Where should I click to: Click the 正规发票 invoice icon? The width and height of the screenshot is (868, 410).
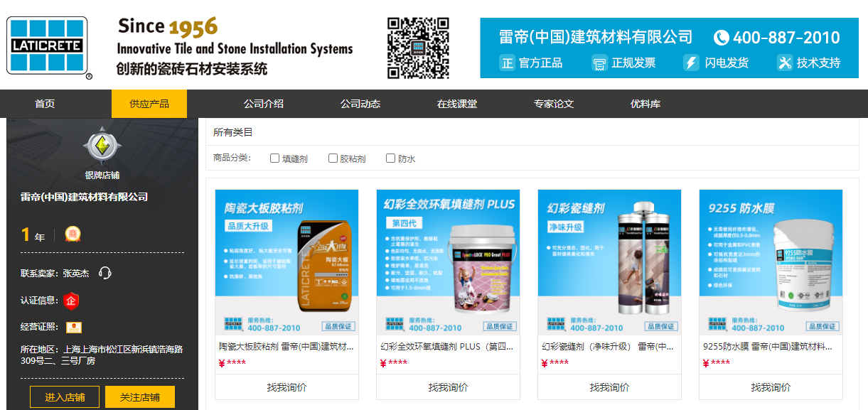[599, 63]
